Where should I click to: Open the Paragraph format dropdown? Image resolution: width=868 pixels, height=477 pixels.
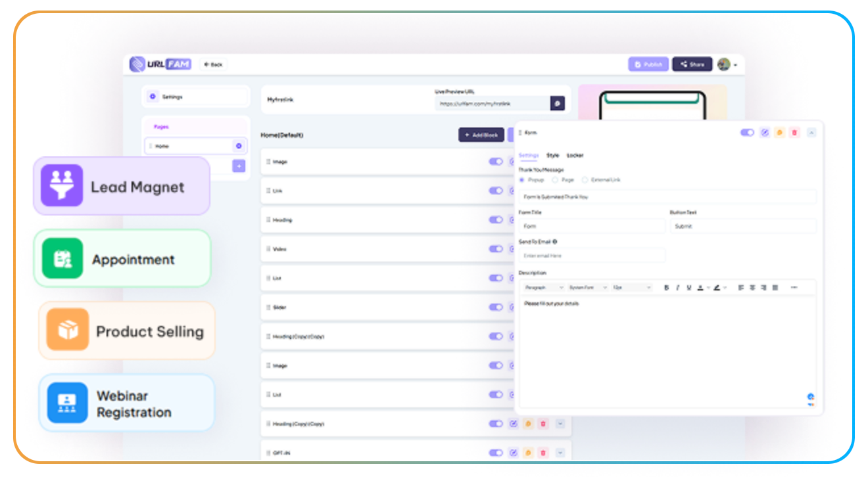[x=544, y=288]
